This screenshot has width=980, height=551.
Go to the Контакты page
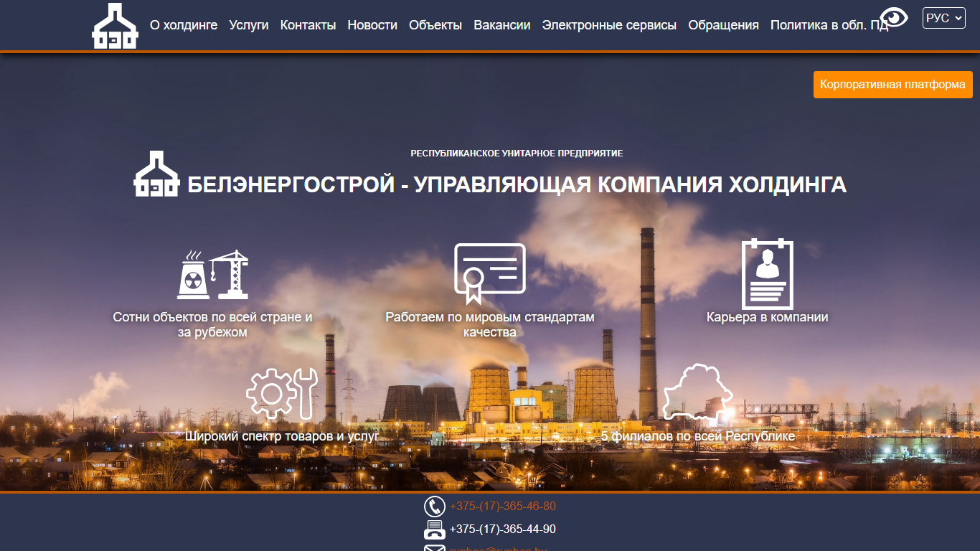pos(308,25)
